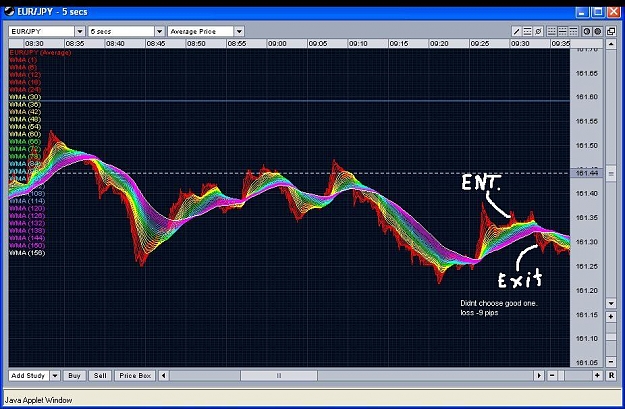Click the 09:25 time axis label

[480, 43]
